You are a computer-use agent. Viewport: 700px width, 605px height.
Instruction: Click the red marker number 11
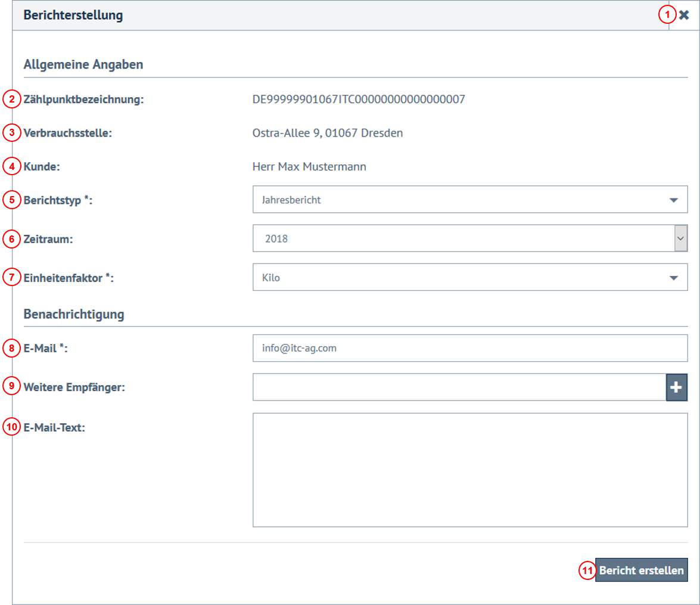pos(587,570)
